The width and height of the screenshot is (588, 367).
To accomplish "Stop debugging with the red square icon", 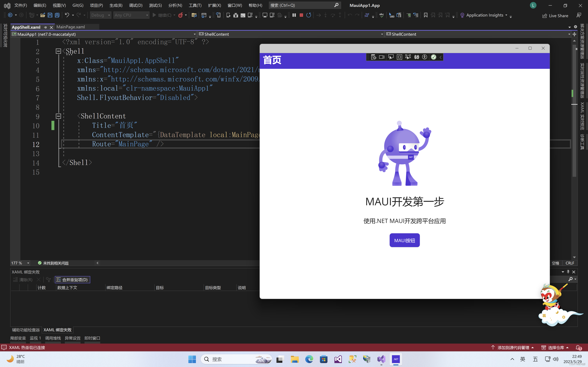I will [x=302, y=15].
